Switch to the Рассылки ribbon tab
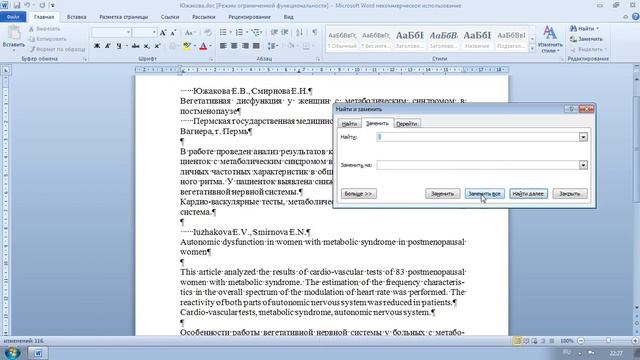This screenshot has height=360, width=640. (203, 17)
